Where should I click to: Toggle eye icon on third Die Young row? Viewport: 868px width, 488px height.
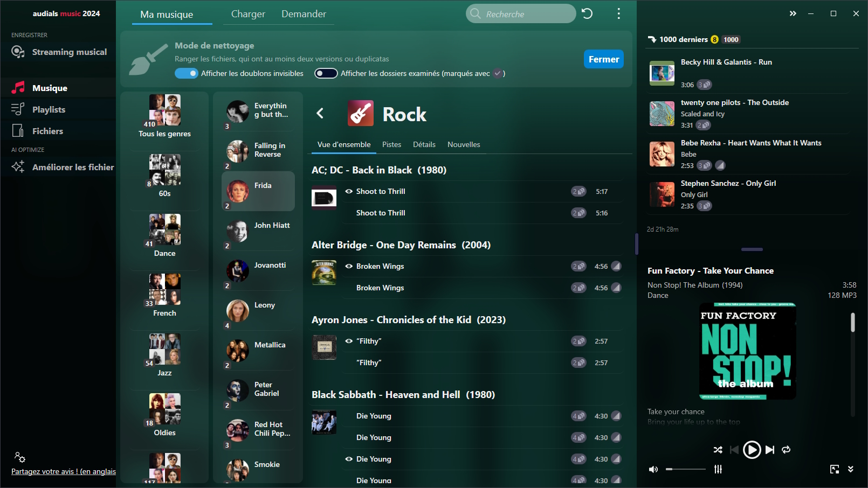[349, 459]
